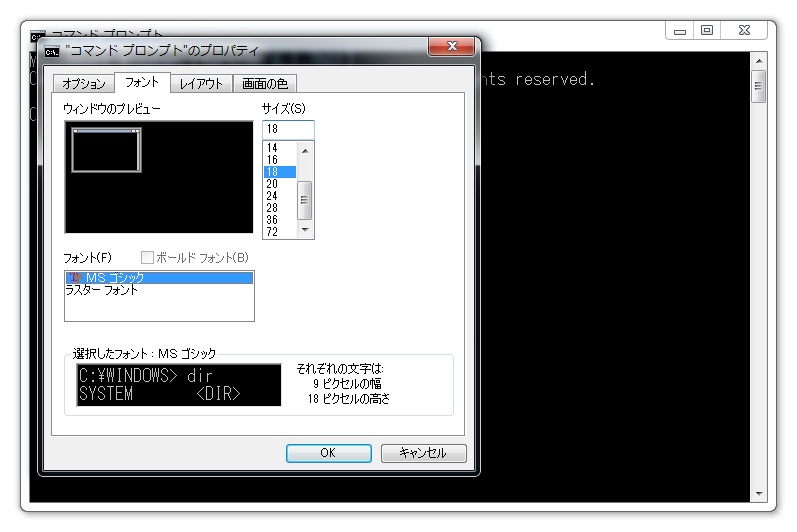Click the size list scrollbar thumb

[304, 200]
